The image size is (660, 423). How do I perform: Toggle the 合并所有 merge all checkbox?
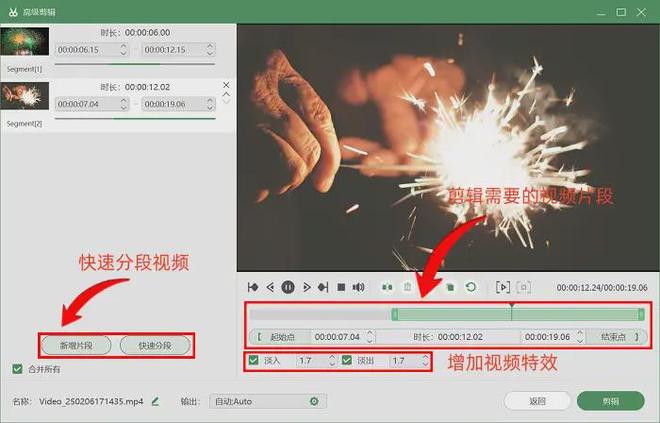17,369
